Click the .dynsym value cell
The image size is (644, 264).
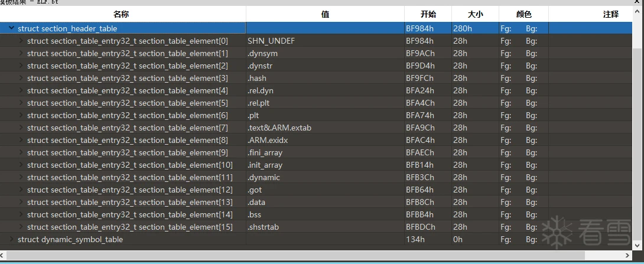326,53
